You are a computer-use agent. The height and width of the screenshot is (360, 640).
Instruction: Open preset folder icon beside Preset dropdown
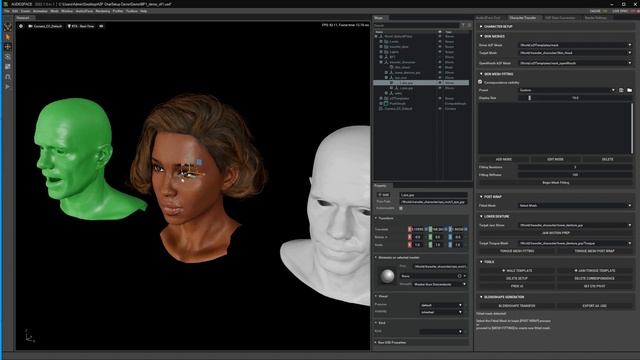point(629,90)
